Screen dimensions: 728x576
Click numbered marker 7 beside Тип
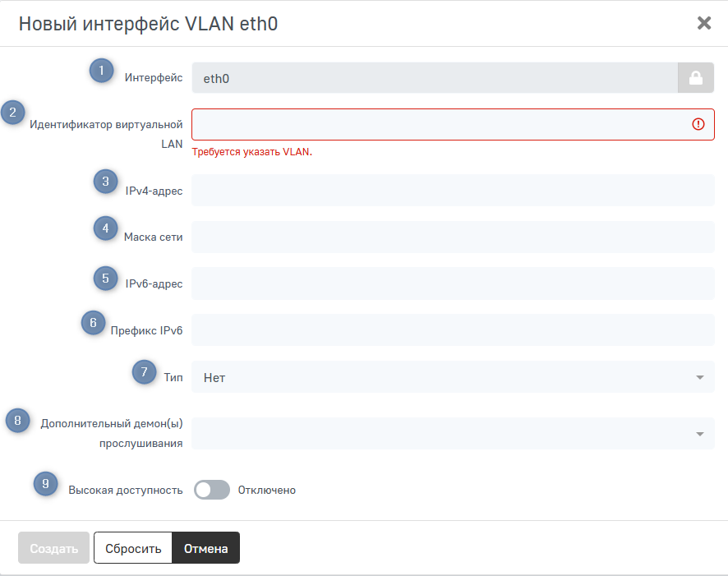click(145, 372)
